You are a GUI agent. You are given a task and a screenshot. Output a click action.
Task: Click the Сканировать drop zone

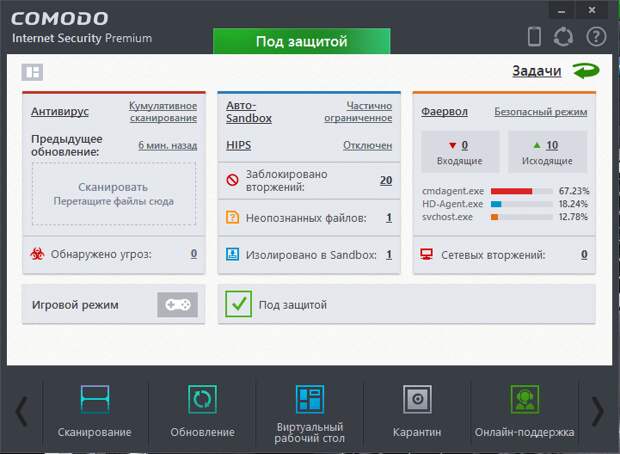pos(114,194)
